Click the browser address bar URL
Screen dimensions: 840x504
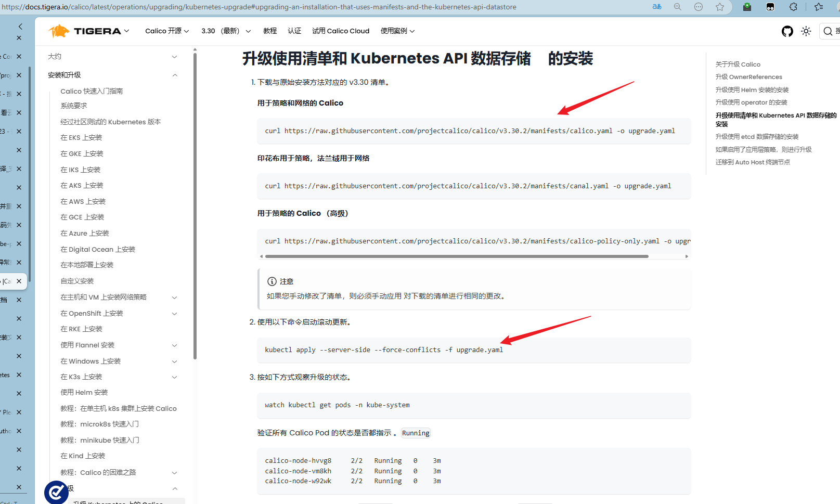coord(259,7)
